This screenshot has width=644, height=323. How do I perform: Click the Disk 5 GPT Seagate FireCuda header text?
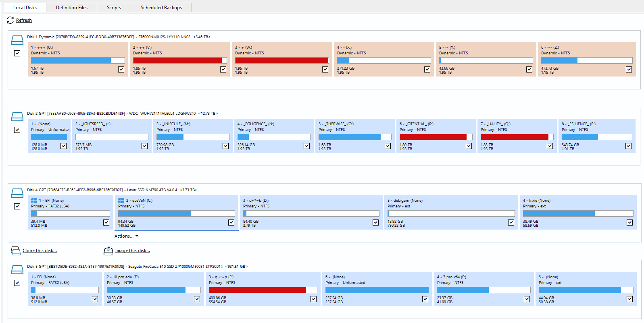pyautogui.click(x=137, y=267)
